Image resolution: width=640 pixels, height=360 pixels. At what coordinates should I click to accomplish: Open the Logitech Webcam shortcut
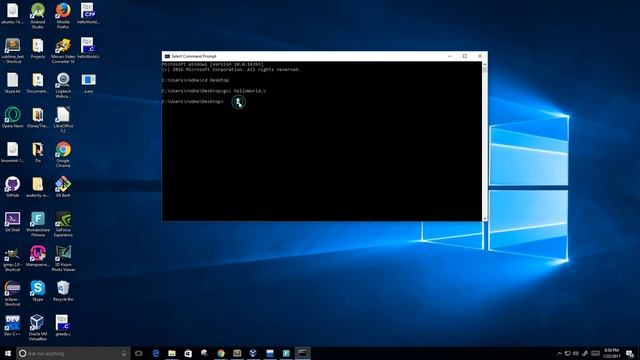point(63,85)
